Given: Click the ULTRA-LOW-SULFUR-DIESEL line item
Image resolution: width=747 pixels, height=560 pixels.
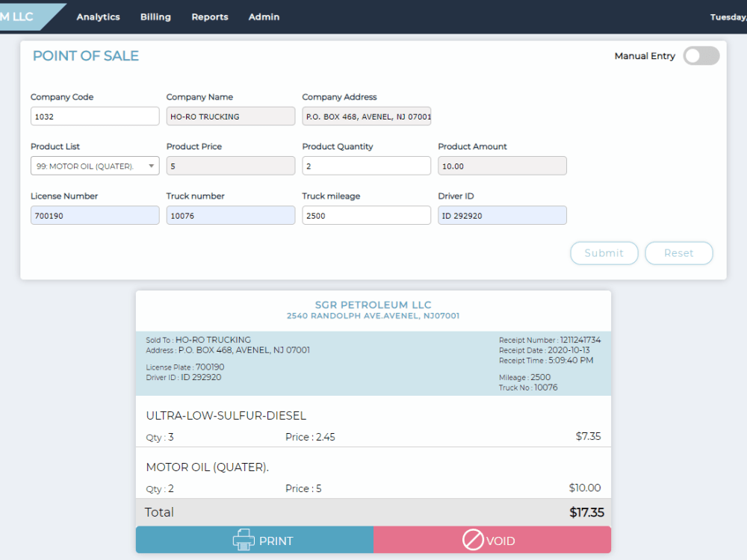Looking at the screenshot, I should (226, 416).
